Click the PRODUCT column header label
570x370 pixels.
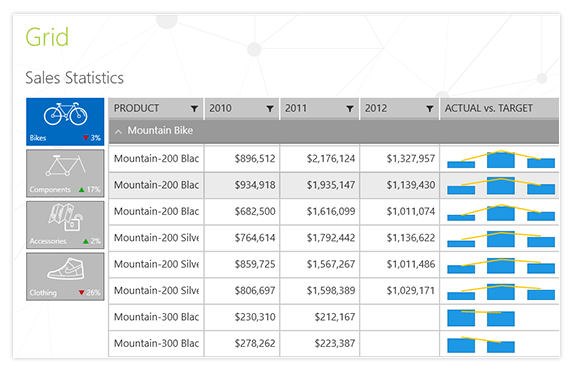(136, 108)
